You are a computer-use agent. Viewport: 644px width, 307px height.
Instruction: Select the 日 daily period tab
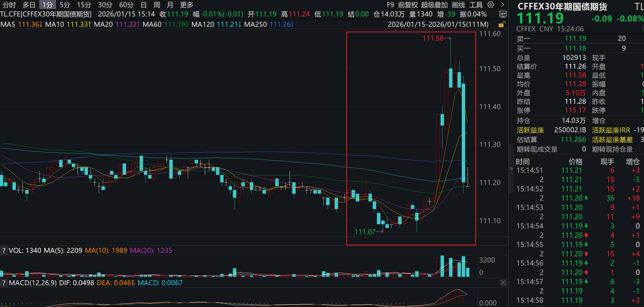143,5
